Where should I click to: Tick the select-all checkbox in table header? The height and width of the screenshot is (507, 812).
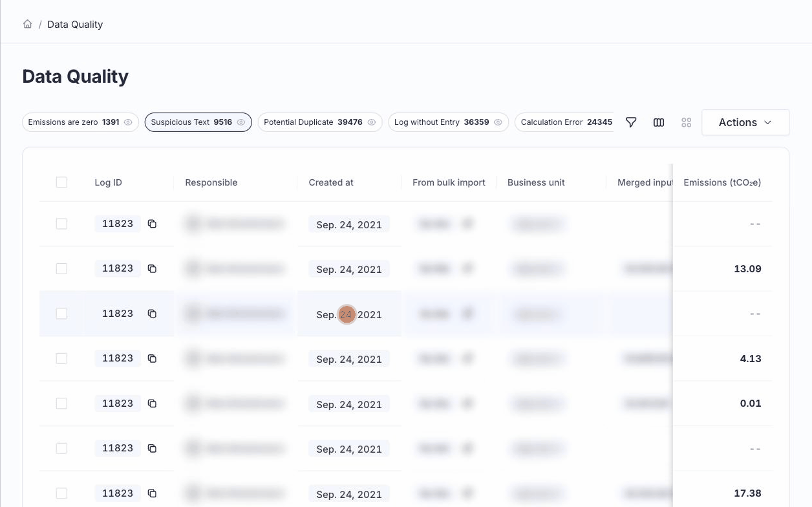[x=61, y=182]
